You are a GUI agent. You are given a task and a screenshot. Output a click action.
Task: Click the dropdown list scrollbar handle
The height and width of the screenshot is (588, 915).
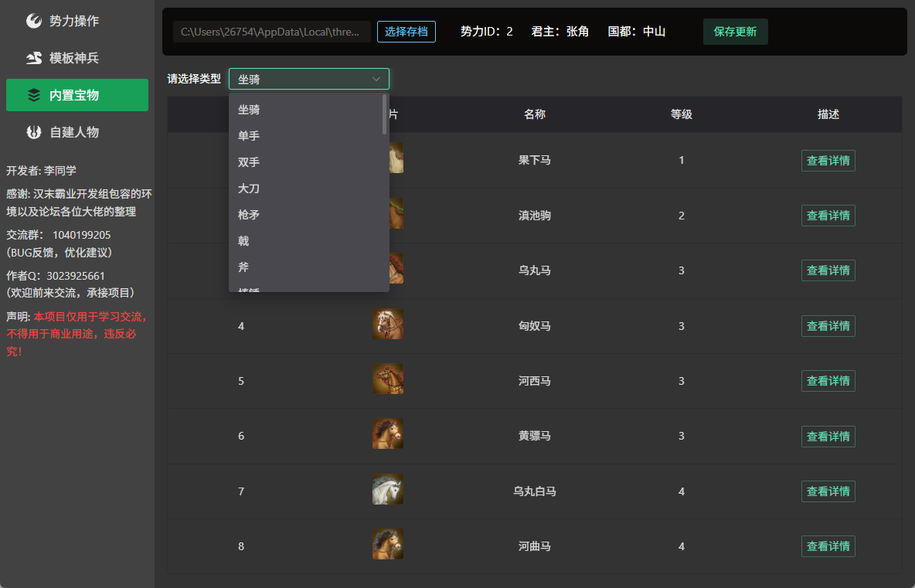(x=385, y=114)
